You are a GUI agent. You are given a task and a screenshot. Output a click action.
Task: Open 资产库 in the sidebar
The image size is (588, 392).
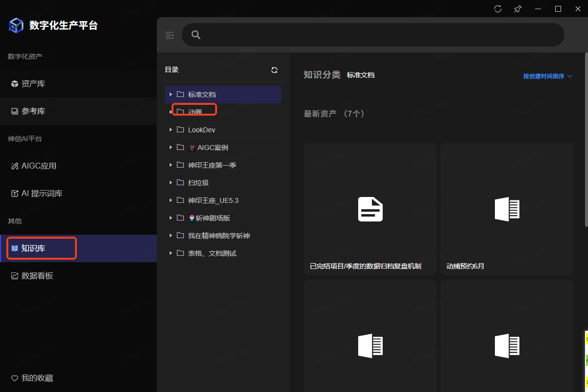78,84
